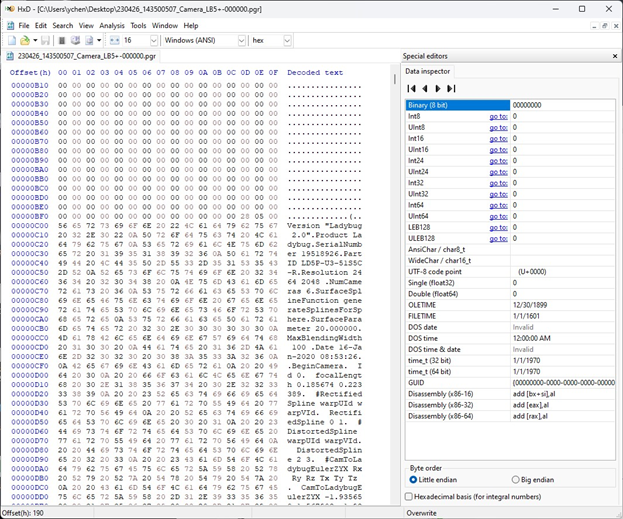Click the 'go to' link for UInt64

[x=498, y=217]
